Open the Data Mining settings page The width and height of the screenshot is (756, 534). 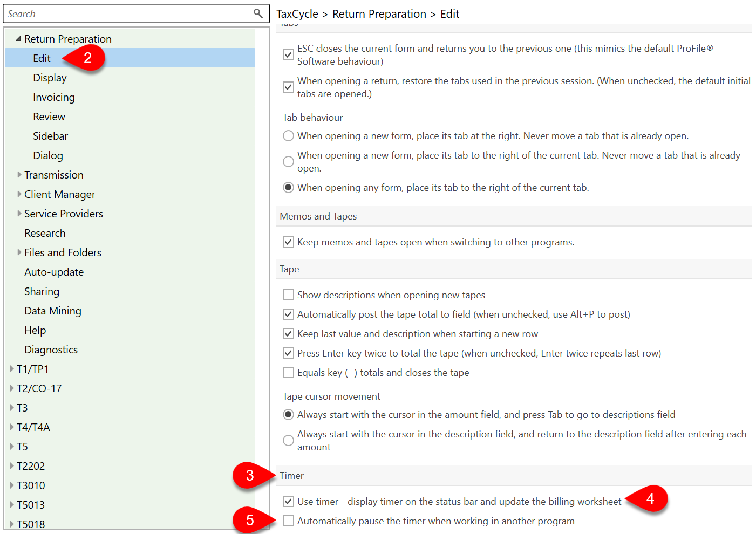(x=53, y=311)
